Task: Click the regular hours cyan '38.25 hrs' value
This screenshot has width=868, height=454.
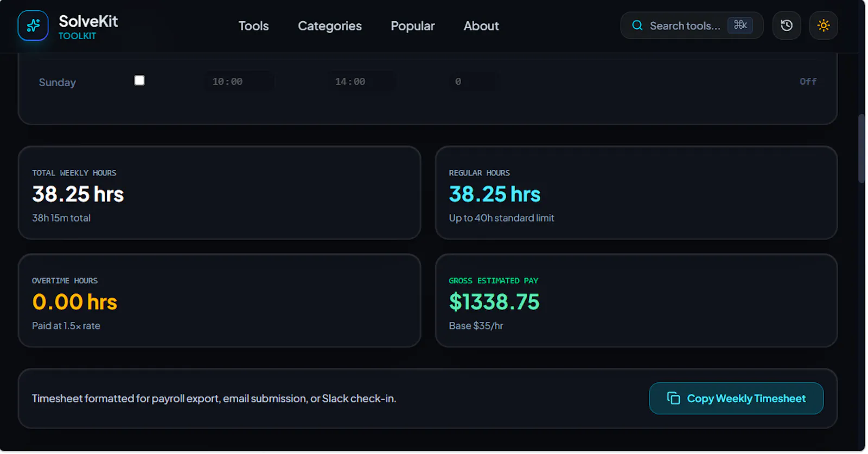Action: (x=495, y=194)
